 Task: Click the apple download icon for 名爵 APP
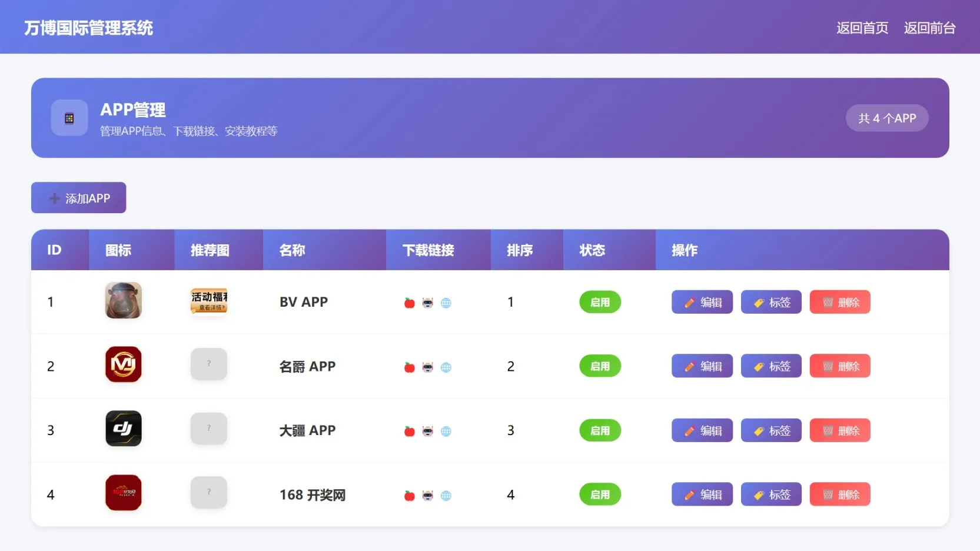click(409, 367)
